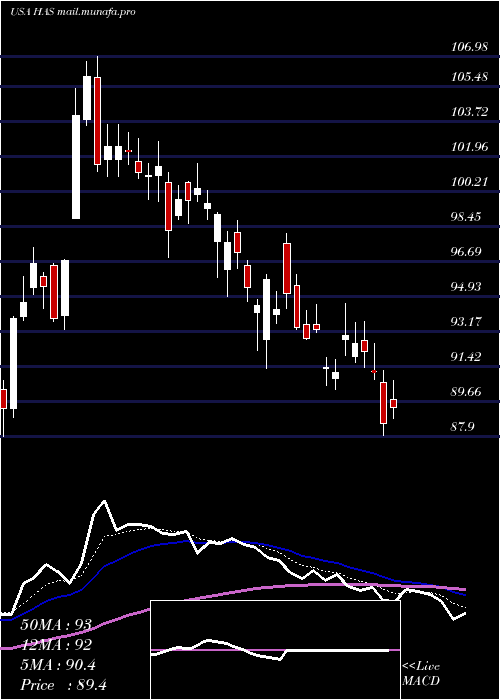Image resolution: width=500 pixels, height=700 pixels.
Task: Click the tallest white candlestick near 98.45–103.72
Action: 76,167
